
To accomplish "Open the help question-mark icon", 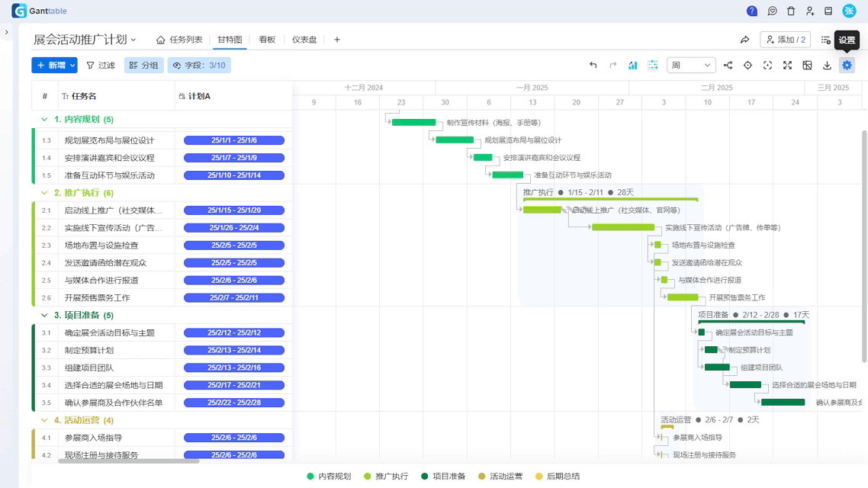I will point(752,11).
